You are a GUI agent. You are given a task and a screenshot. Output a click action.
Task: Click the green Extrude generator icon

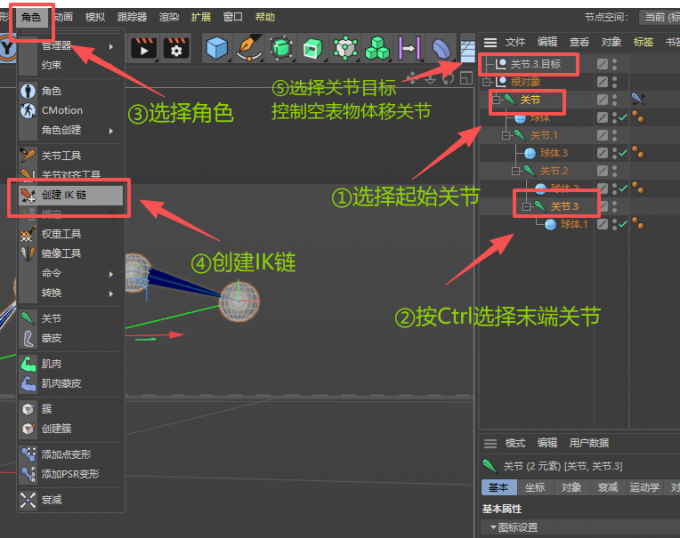click(312, 48)
